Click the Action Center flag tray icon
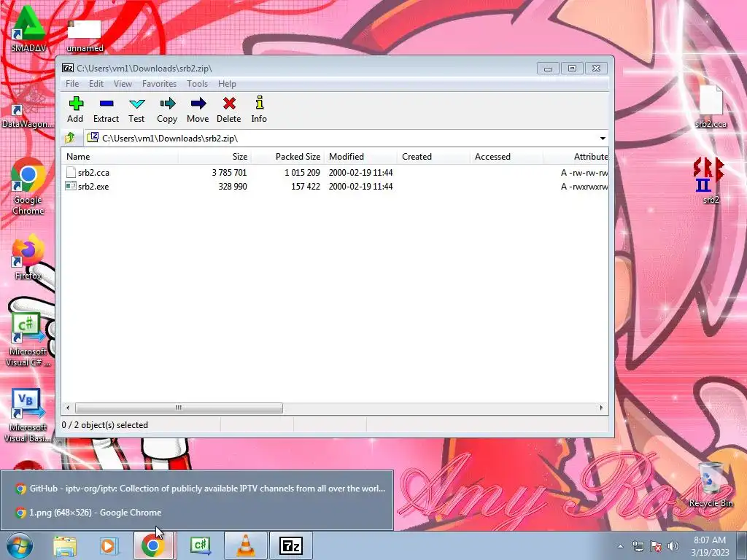747x560 pixels. 656,546
